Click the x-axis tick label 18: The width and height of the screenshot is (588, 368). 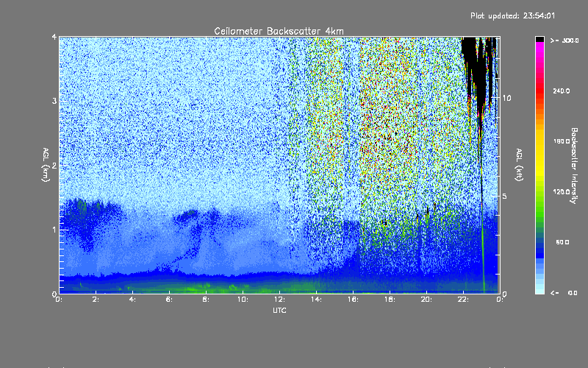click(x=390, y=300)
